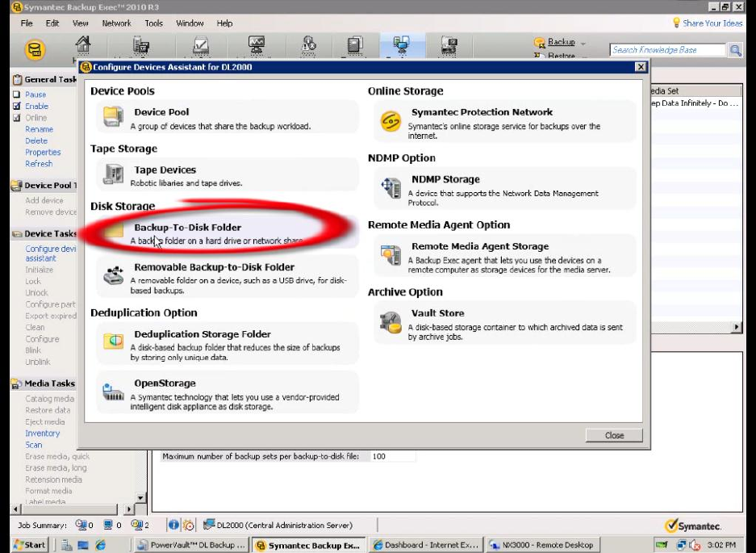Select the highlighted Devices toolbar icon
Image resolution: width=756 pixels, height=553 pixels.
click(402, 45)
